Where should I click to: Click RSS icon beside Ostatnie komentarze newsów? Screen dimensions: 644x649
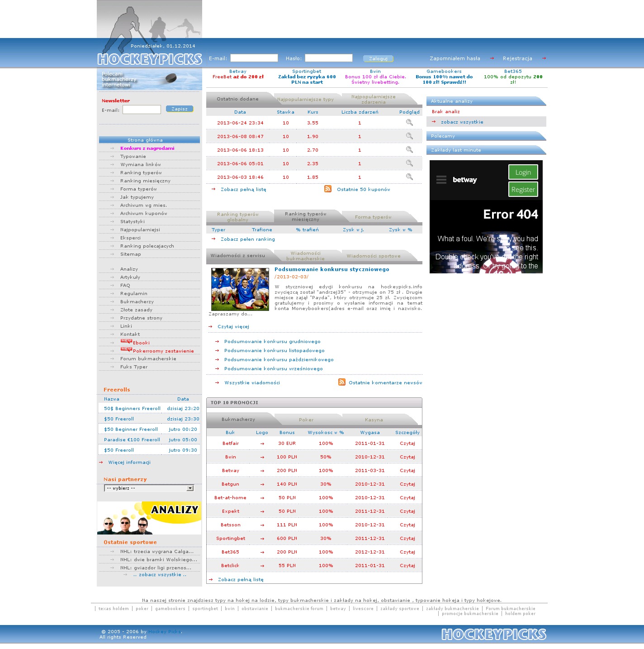coord(342,382)
